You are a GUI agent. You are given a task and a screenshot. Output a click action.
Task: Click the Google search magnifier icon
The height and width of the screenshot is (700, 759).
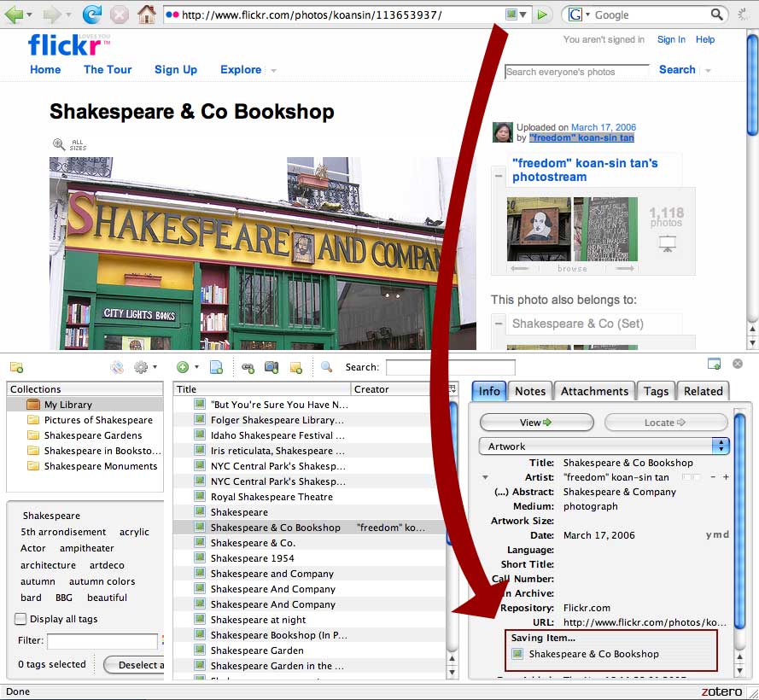coord(717,15)
